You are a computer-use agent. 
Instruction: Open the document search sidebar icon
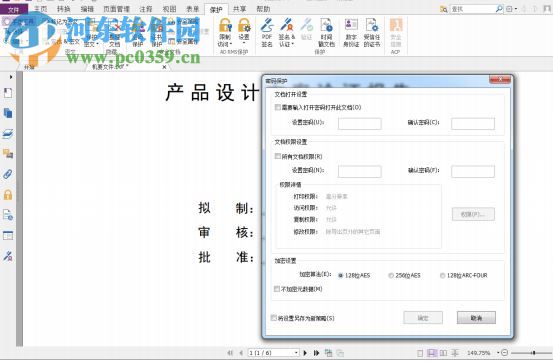8,215
